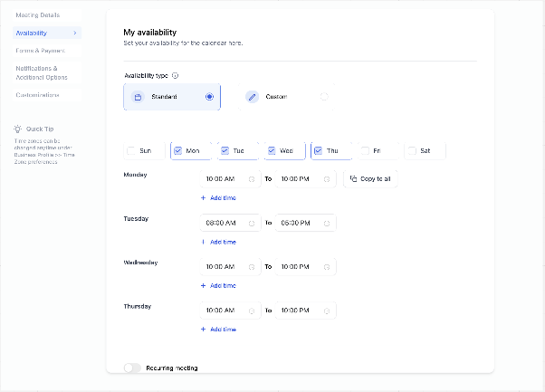Open Tuesday start time 08:00 AM field
Image resolution: width=545 pixels, height=392 pixels.
tap(230, 223)
